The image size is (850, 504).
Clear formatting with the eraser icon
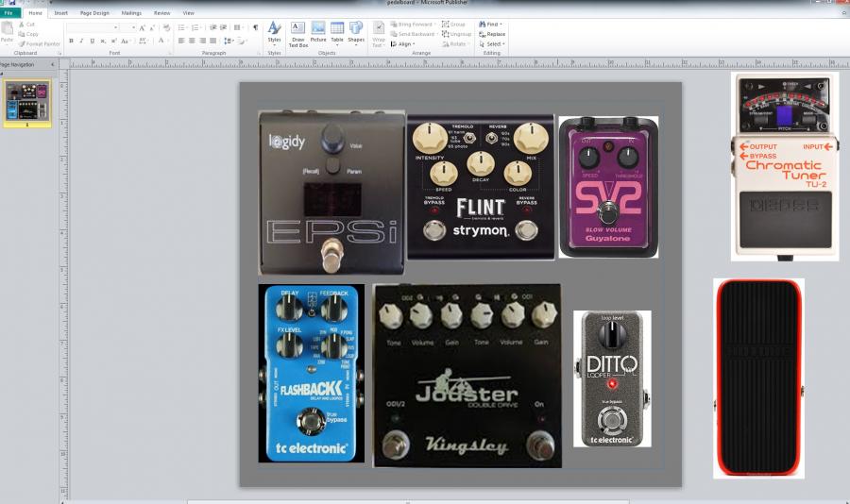pos(166,27)
